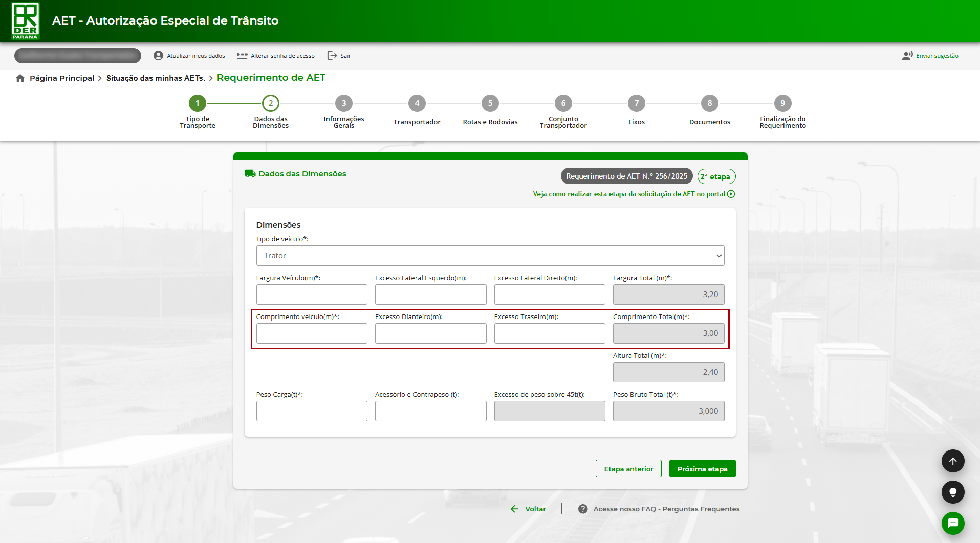
Task: Focus the Acessório e Contrapeso field
Action: click(x=430, y=411)
